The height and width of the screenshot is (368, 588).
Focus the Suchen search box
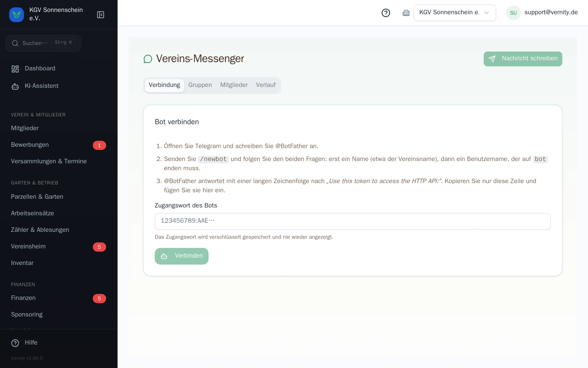pyautogui.click(x=43, y=43)
